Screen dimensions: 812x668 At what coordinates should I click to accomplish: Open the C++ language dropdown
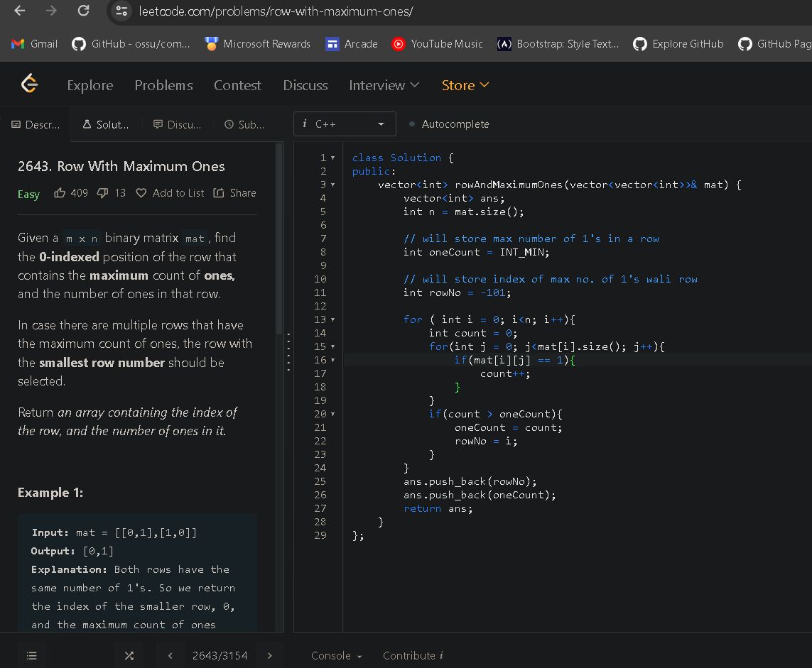(344, 124)
